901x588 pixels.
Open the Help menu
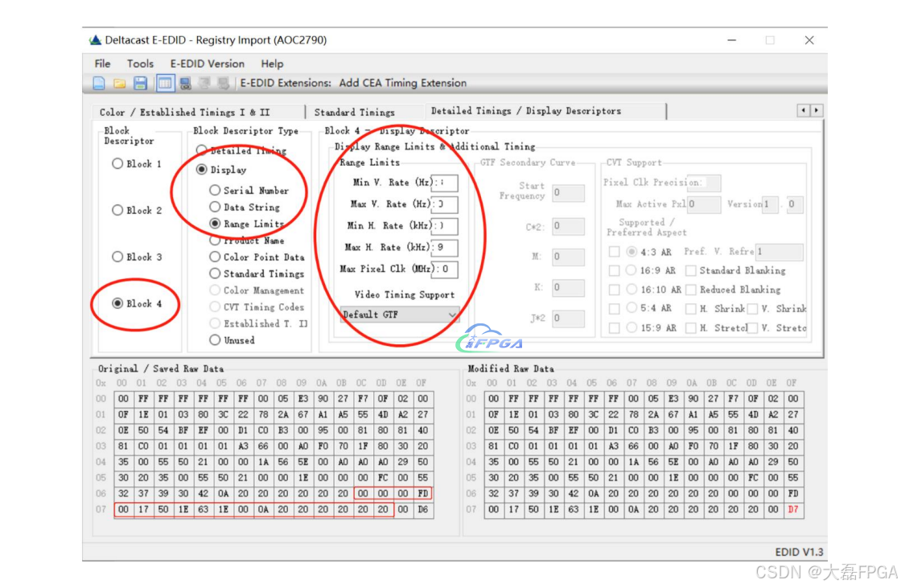[x=272, y=64]
